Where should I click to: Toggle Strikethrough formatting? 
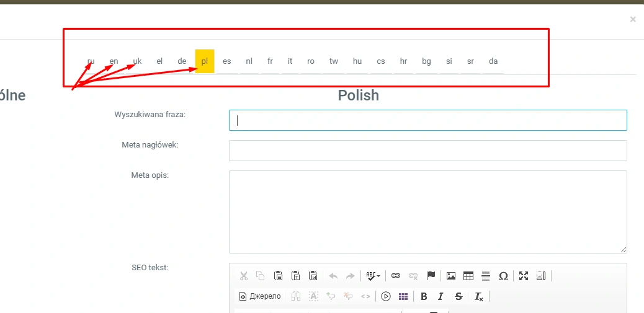pyautogui.click(x=458, y=296)
